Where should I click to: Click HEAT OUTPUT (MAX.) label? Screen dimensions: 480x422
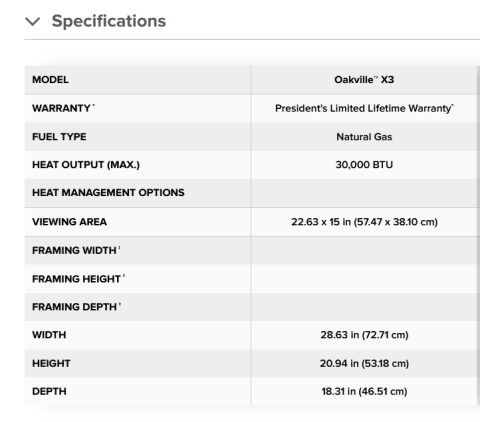coord(86,165)
